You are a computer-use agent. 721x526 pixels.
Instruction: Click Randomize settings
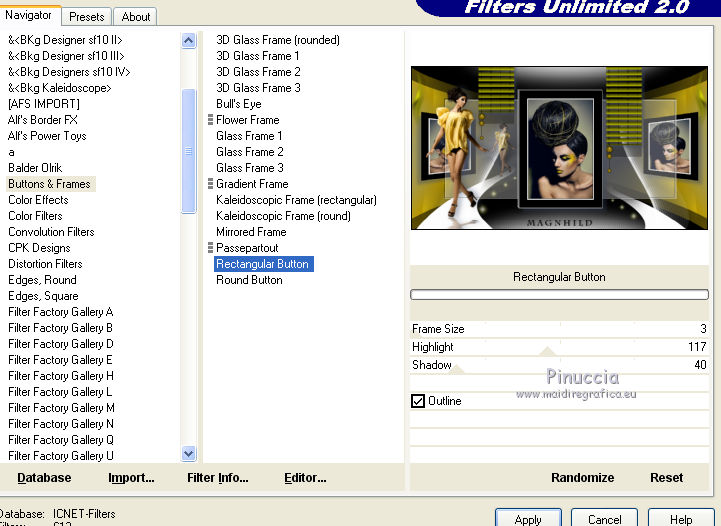tap(583, 478)
